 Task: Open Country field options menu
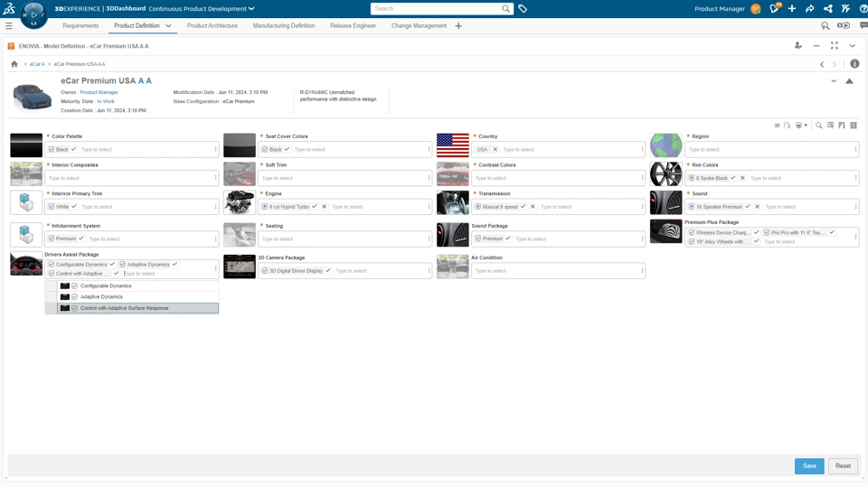642,149
